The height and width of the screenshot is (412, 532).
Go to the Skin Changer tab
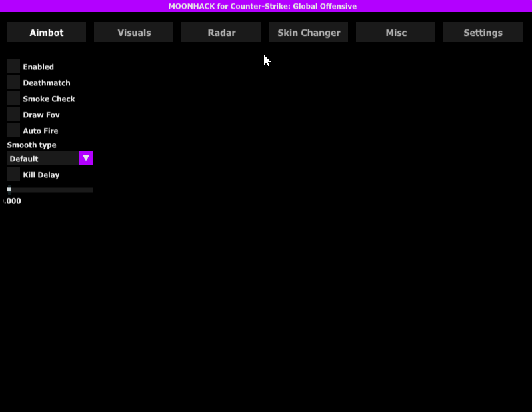pos(309,32)
